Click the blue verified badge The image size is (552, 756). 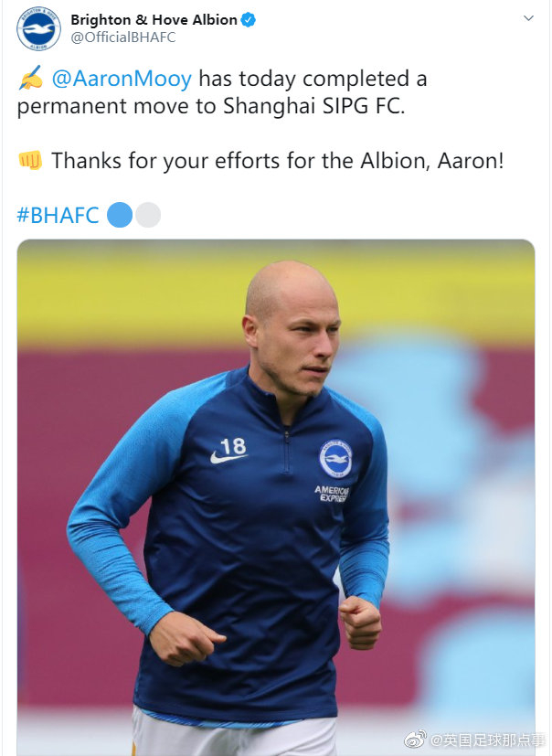(248, 20)
